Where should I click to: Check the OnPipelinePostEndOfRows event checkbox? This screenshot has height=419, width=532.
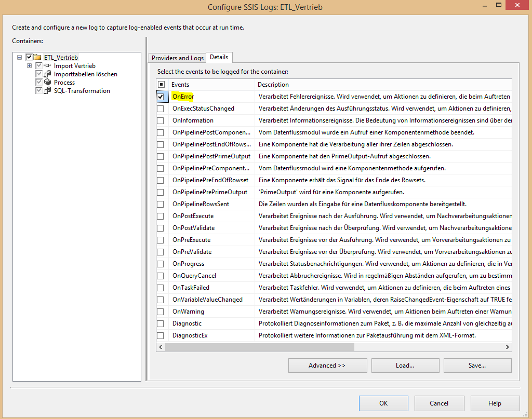[161, 144]
